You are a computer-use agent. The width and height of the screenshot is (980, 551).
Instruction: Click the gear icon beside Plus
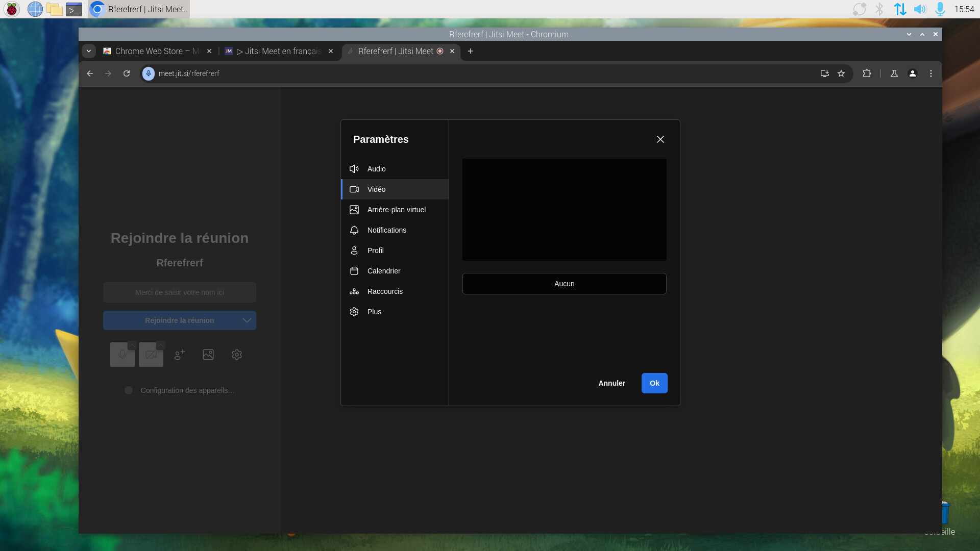354,312
